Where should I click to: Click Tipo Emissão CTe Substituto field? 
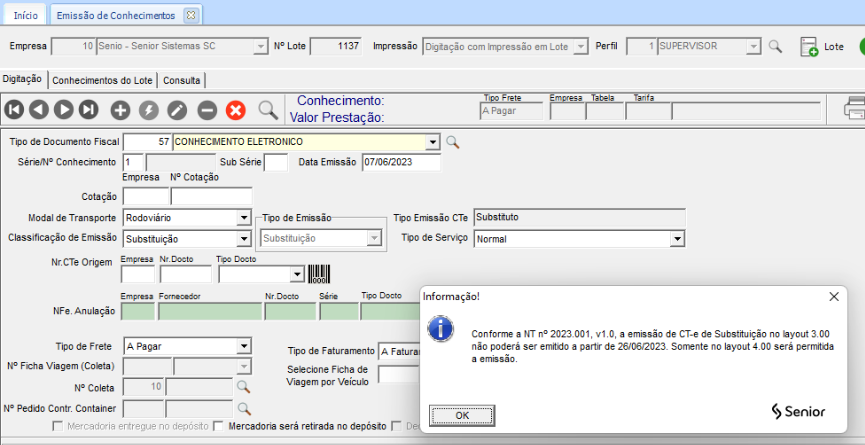580,218
